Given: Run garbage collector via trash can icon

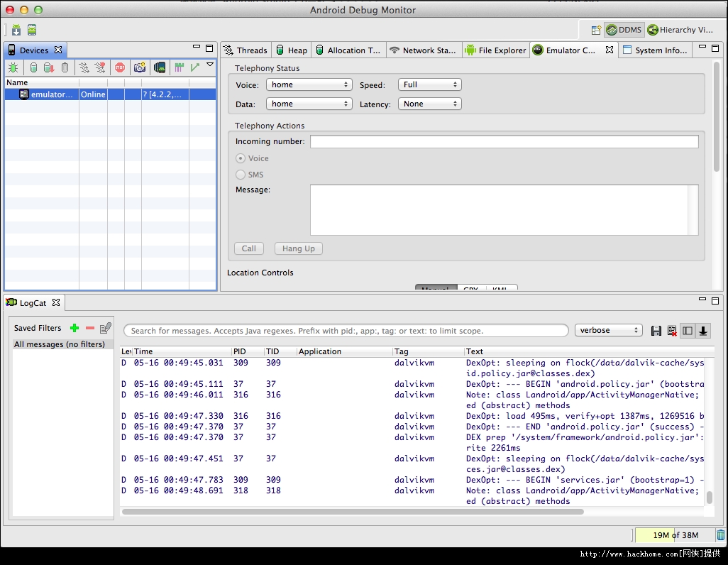Looking at the screenshot, I should pyautogui.click(x=720, y=535).
